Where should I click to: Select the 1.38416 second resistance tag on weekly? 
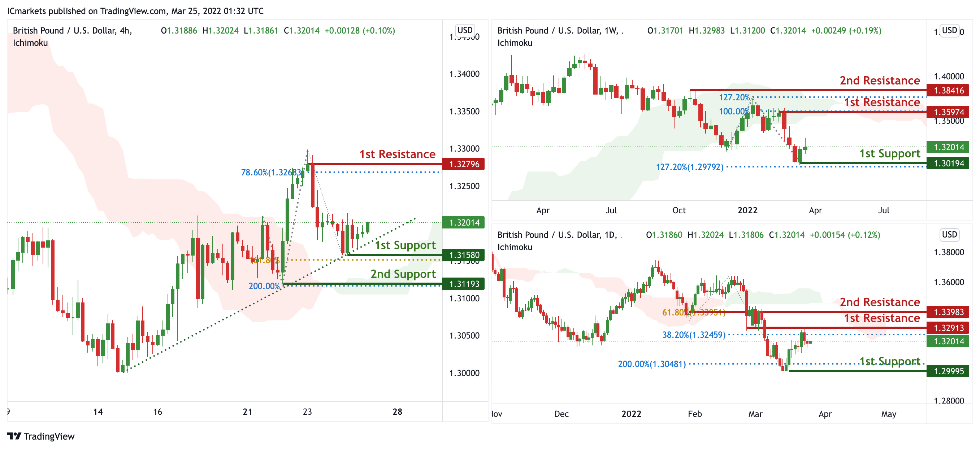point(949,90)
